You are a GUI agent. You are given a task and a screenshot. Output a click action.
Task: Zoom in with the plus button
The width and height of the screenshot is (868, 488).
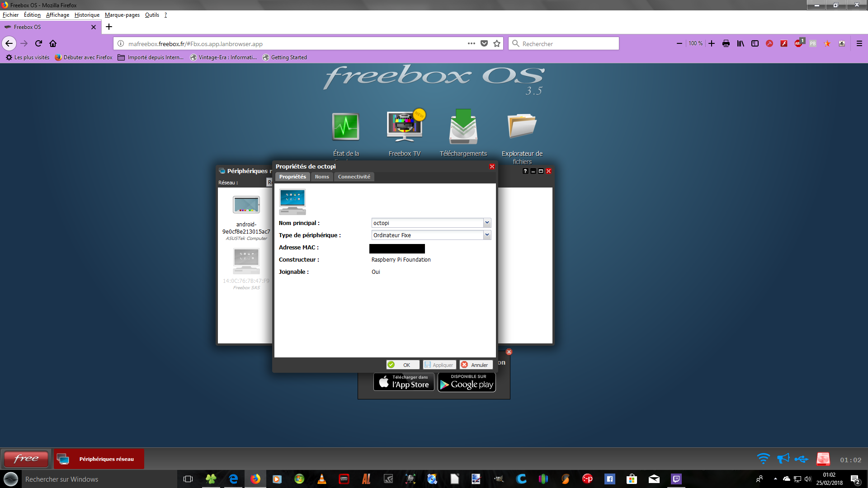pyautogui.click(x=712, y=43)
